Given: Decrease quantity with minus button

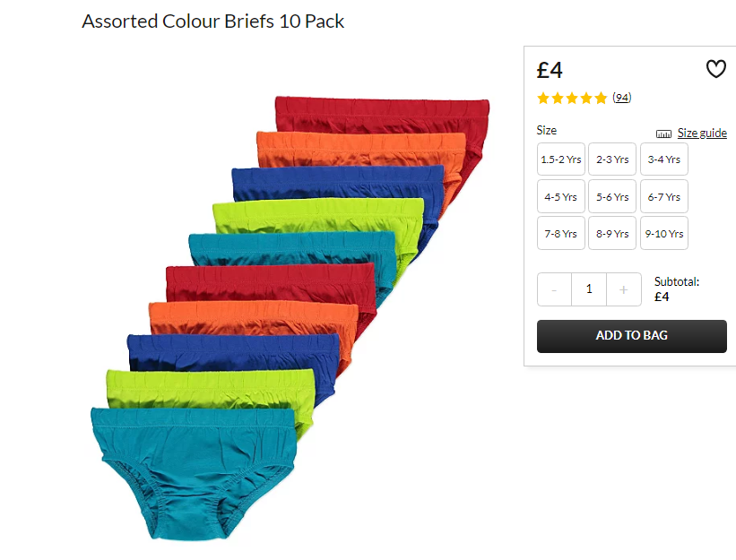Looking at the screenshot, I should [x=554, y=289].
